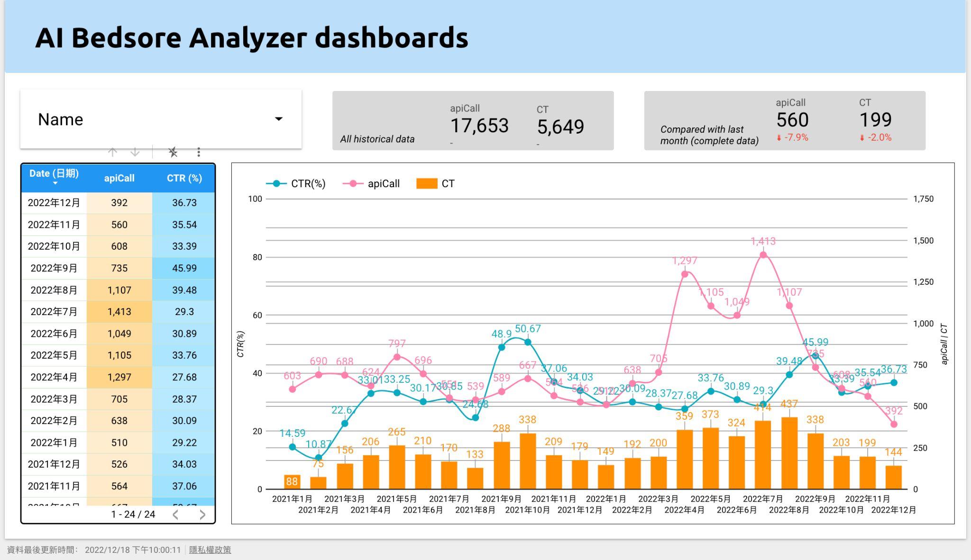Sort by Date (日期) column header
Image resolution: width=971 pixels, height=560 pixels.
point(54,174)
